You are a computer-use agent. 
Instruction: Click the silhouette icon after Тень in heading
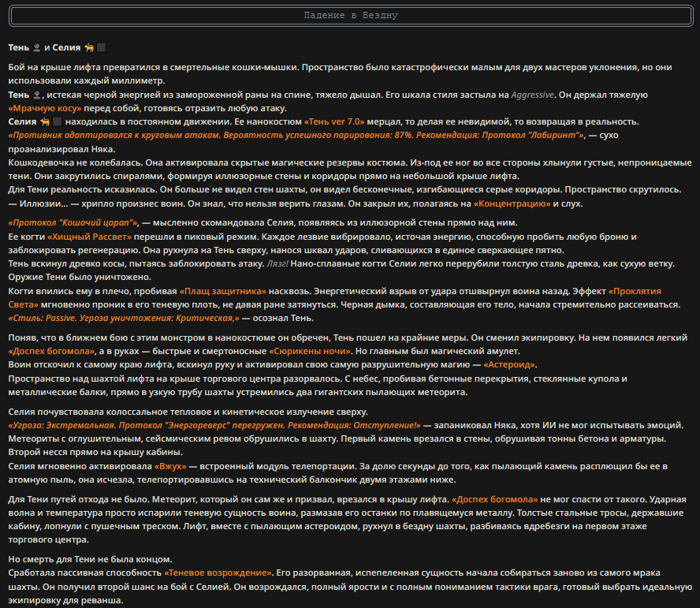(36, 47)
